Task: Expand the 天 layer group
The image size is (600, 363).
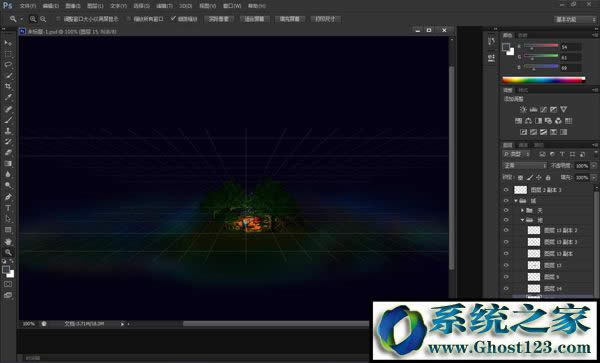Action: 522,210
